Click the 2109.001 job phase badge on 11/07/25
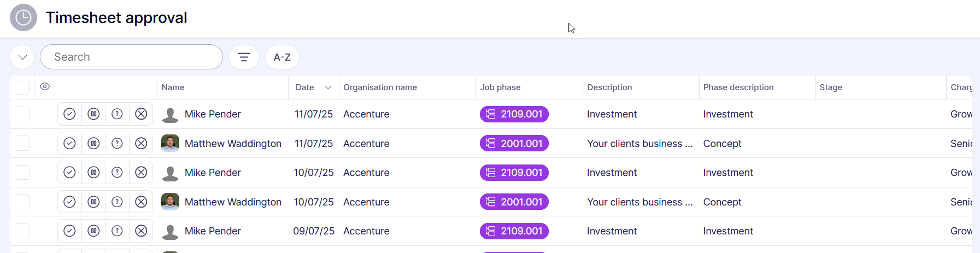The height and width of the screenshot is (253, 980). 514,114
